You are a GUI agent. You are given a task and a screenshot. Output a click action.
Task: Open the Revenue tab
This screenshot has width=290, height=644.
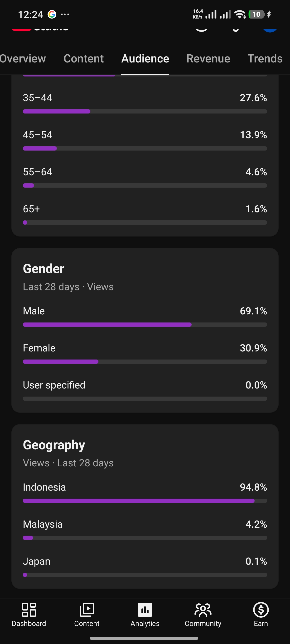point(208,59)
